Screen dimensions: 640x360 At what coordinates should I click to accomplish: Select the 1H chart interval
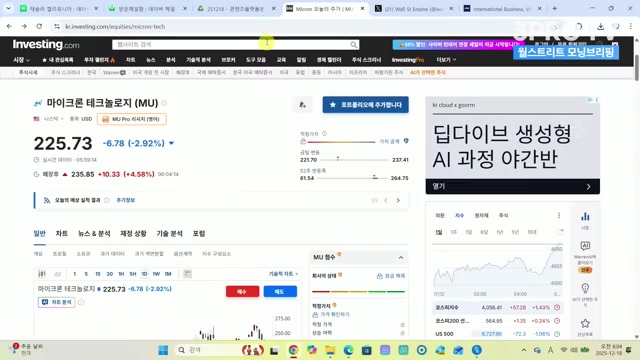pos(121,274)
